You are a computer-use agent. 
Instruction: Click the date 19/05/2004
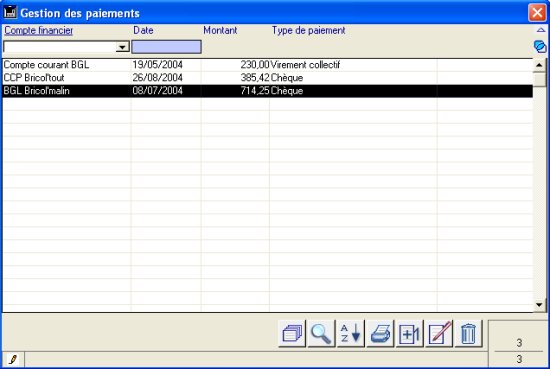[157, 65]
